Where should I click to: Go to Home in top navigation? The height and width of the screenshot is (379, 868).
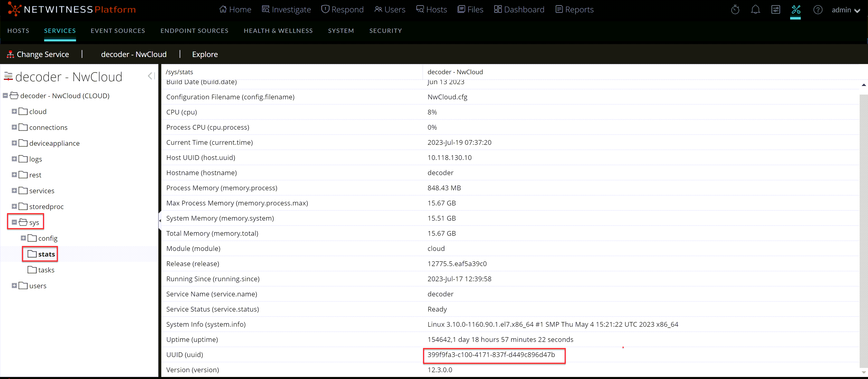pyautogui.click(x=235, y=10)
